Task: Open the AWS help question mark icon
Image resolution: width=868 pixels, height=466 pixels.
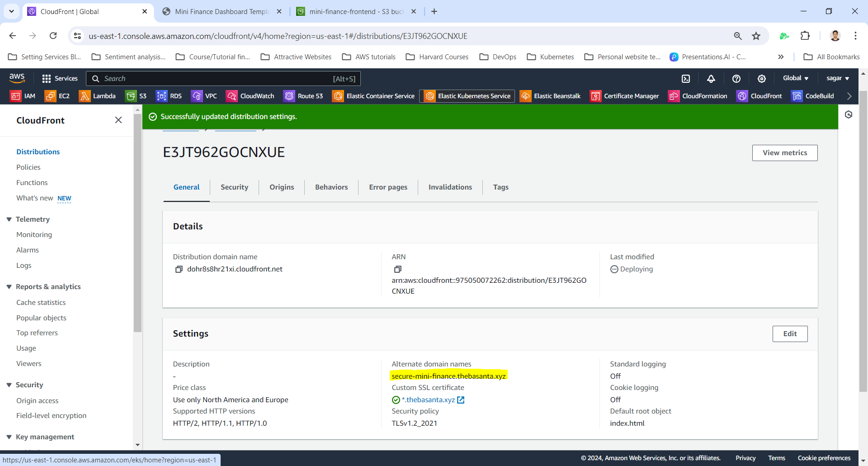Action: (x=736, y=79)
